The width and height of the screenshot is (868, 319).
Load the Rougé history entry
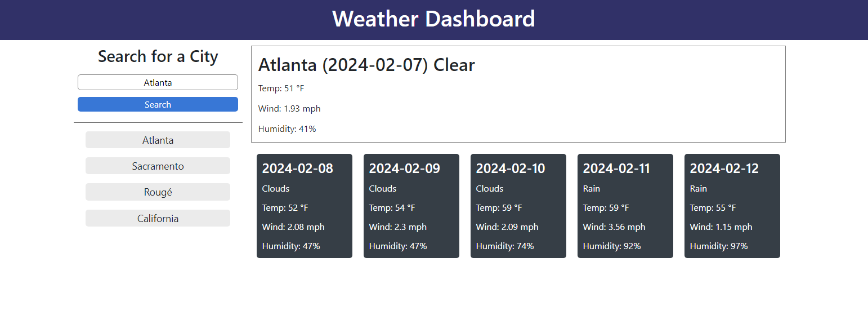158,192
